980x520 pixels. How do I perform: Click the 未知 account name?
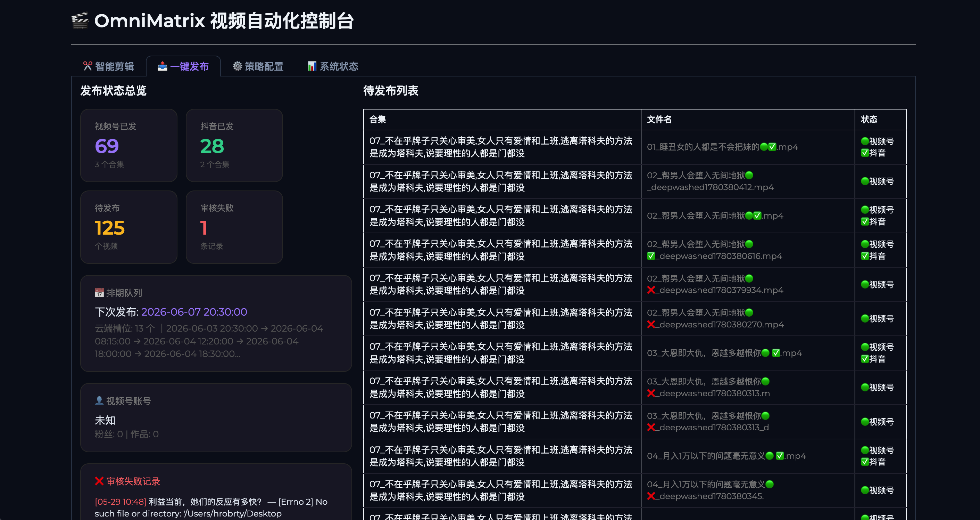tap(105, 420)
